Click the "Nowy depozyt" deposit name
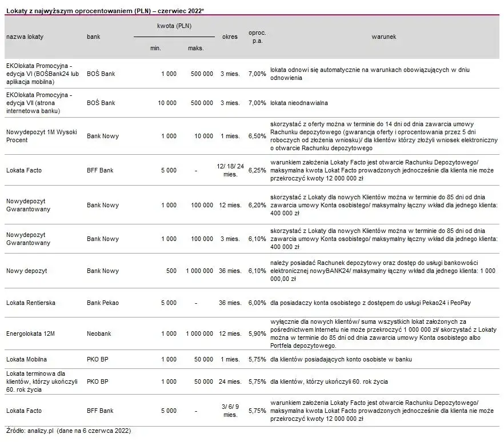Image resolution: width=504 pixels, height=442 pixels. tap(26, 271)
